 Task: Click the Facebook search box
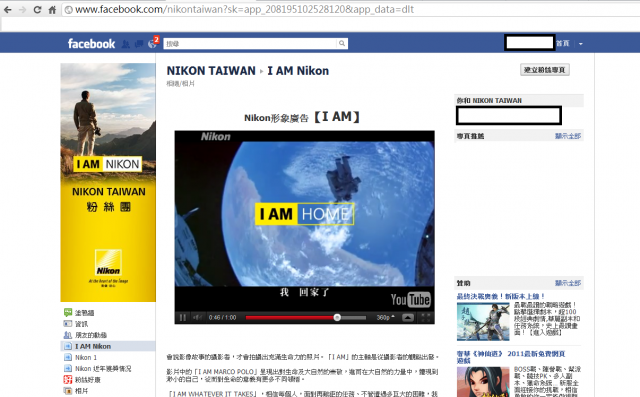(250, 44)
